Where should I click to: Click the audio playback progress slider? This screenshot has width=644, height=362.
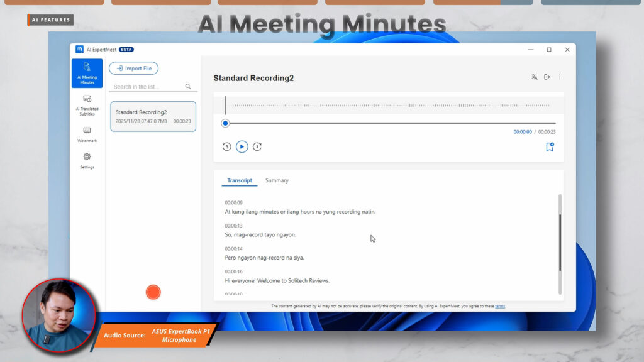click(390, 123)
